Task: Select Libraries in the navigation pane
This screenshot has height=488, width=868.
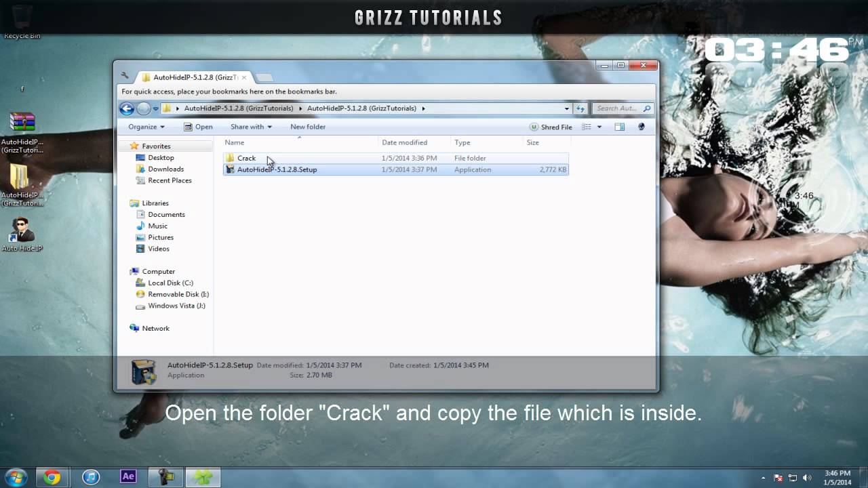Action: coord(155,203)
